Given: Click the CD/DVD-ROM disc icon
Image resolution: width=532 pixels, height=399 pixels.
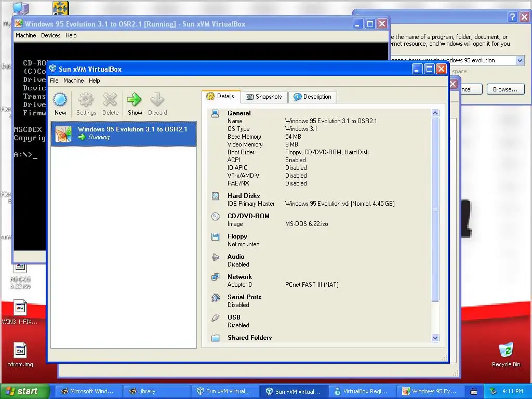Looking at the screenshot, I should [216, 217].
